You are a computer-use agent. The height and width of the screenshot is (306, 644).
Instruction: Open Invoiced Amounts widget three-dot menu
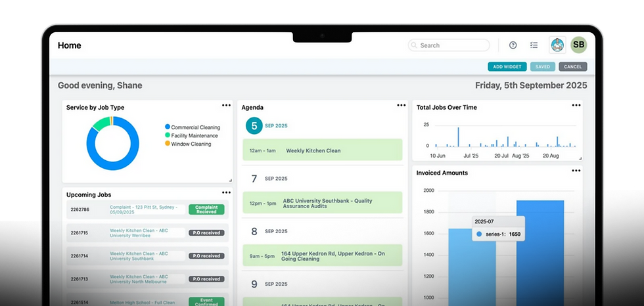pos(576,171)
